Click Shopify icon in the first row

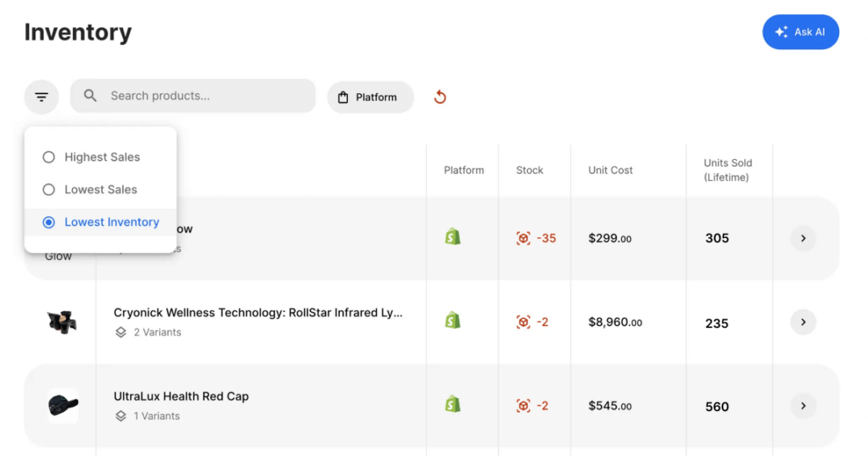(x=452, y=237)
